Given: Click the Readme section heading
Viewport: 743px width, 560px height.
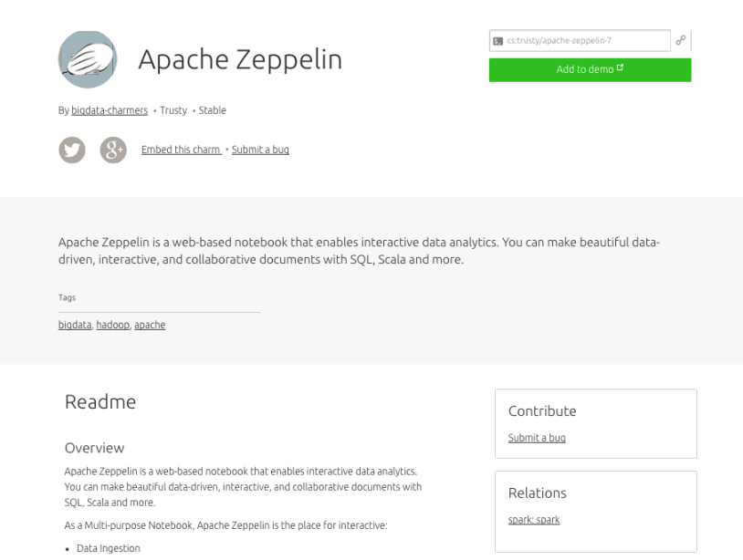Looking at the screenshot, I should tap(99, 401).
